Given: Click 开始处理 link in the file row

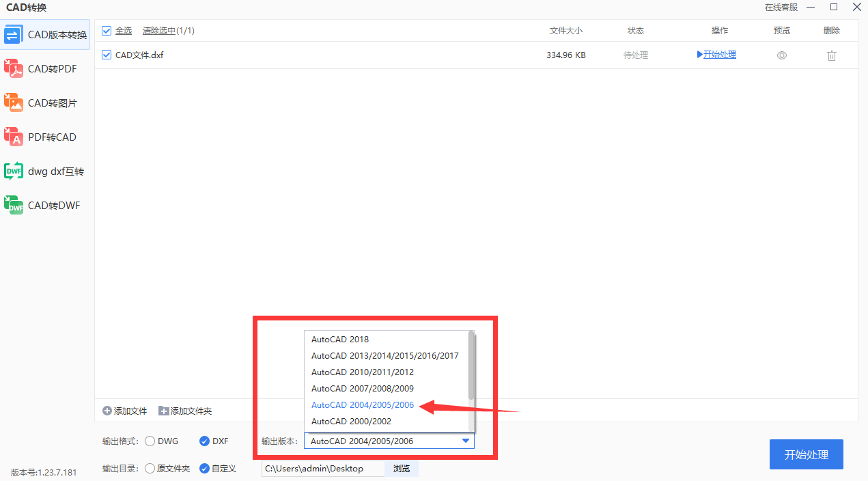Looking at the screenshot, I should tap(716, 55).
